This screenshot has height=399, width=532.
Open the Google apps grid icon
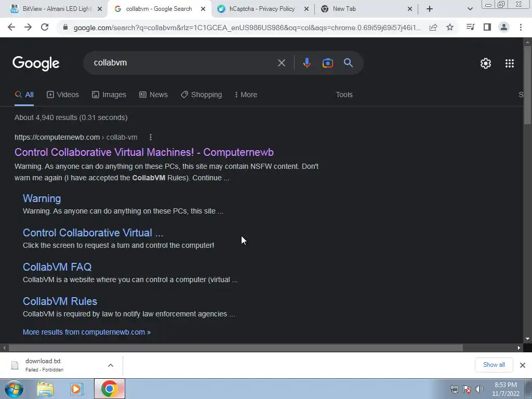tap(509, 63)
